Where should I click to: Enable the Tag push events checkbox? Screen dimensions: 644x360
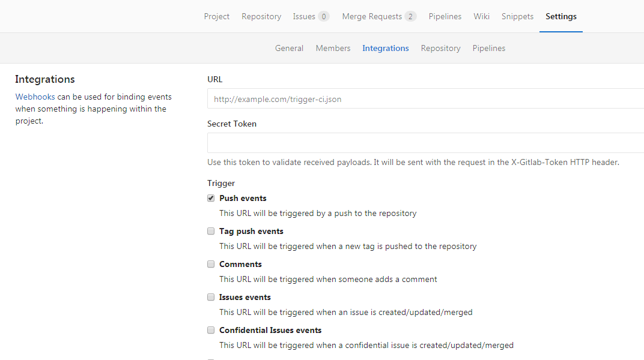click(211, 232)
